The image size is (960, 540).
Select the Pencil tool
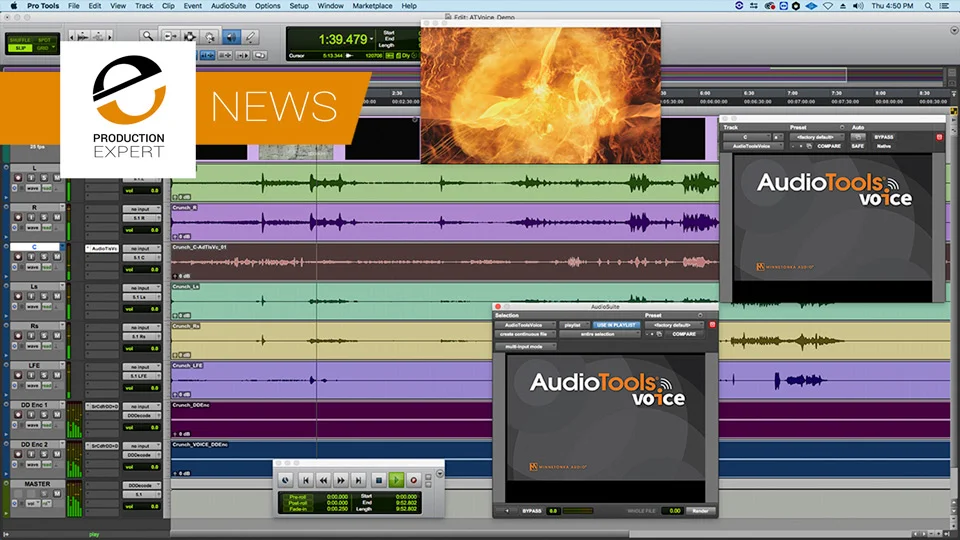250,37
